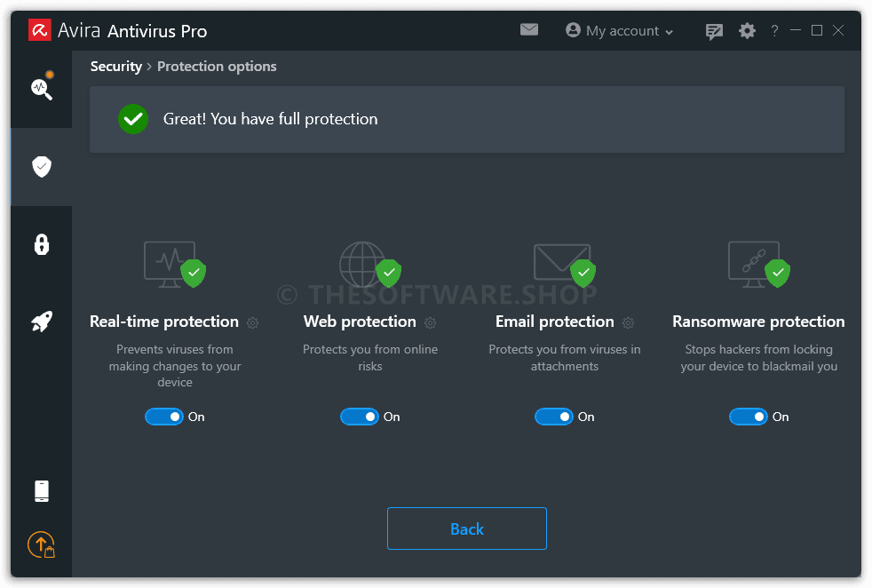Open Real-time protection settings gear

pyautogui.click(x=252, y=322)
